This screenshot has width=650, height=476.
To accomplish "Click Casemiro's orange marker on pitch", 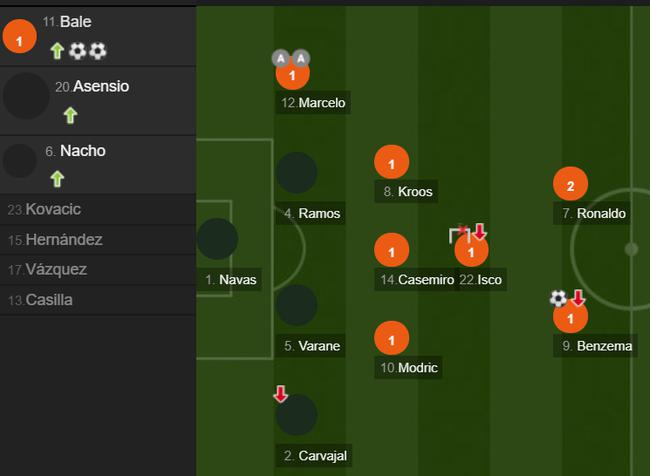I will click(x=392, y=251).
